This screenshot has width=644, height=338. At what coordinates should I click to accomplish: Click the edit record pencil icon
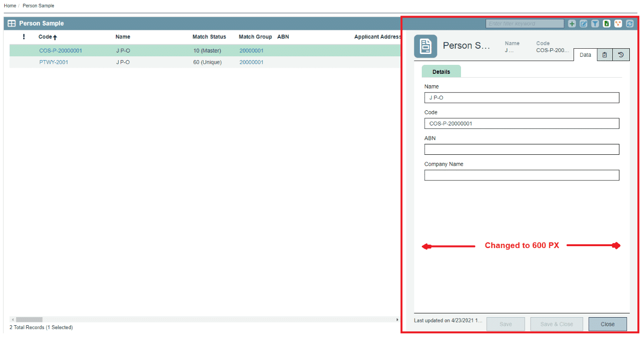583,24
